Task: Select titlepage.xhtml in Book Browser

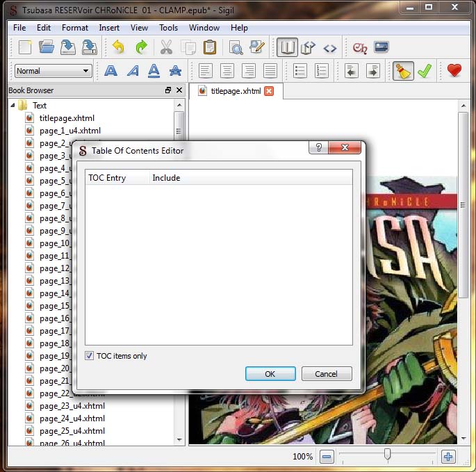Action: pyautogui.click(x=67, y=118)
